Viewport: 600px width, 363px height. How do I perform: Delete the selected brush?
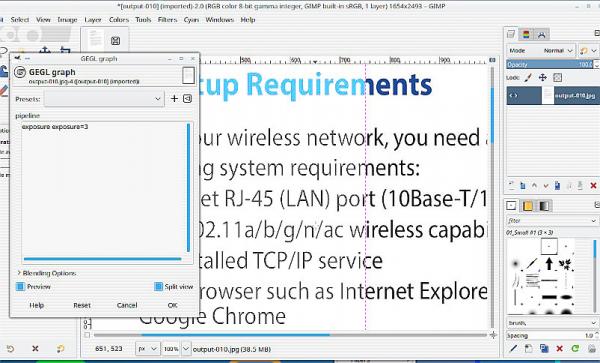click(559, 348)
